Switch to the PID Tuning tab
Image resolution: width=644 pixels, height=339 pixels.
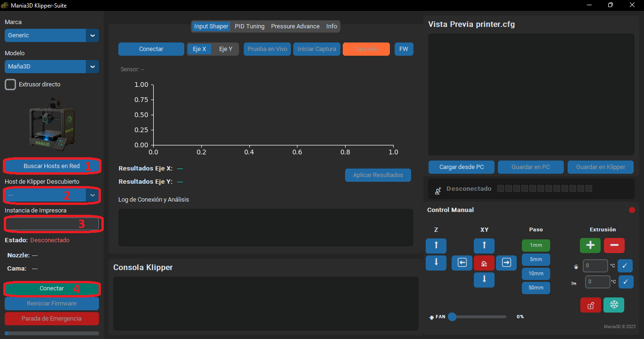pyautogui.click(x=249, y=26)
